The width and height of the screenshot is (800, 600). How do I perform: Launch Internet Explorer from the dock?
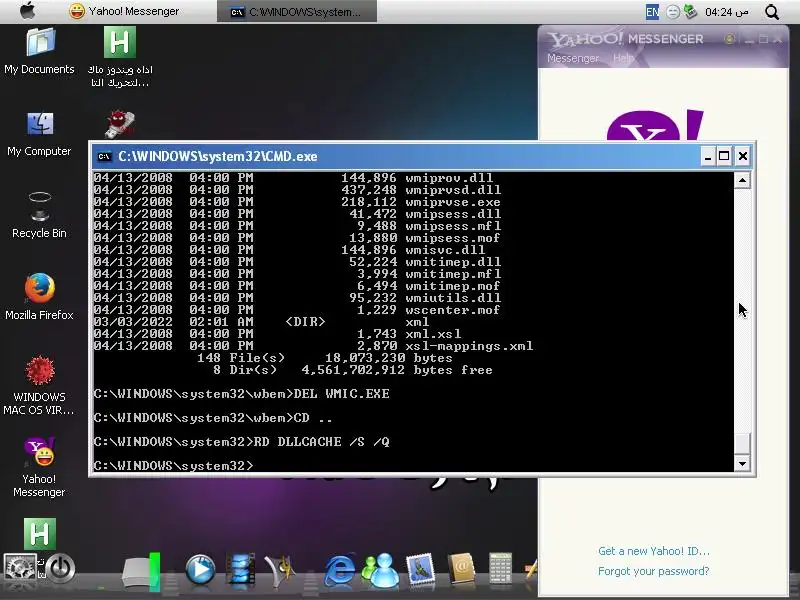[339, 569]
